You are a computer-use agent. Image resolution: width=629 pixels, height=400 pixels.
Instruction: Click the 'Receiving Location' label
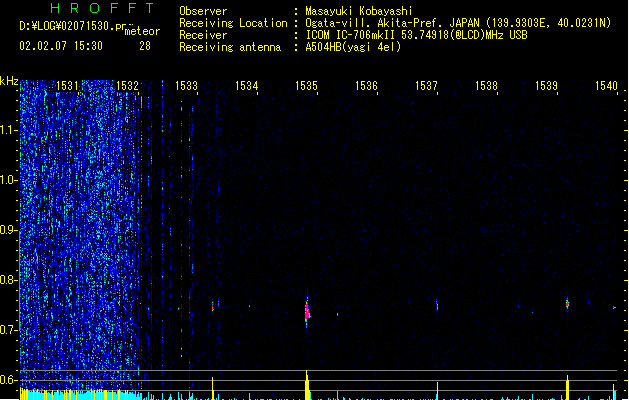[x=233, y=23]
